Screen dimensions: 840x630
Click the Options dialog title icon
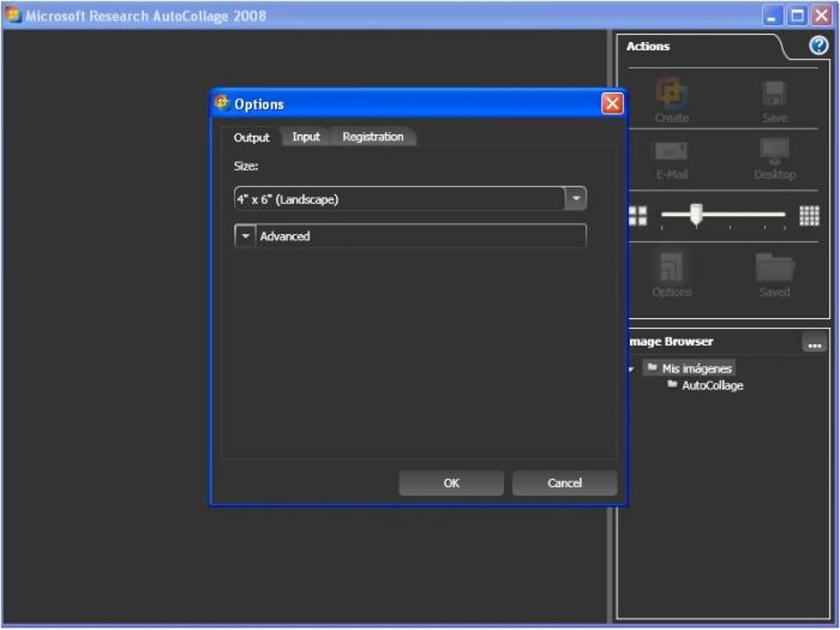pos(222,102)
